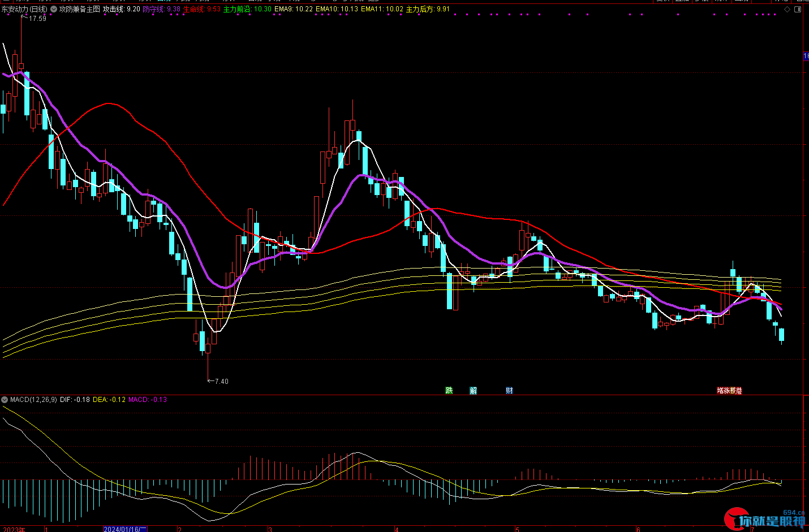
Task: Click the 17.59 high price marker
Action: pyautogui.click(x=37, y=19)
